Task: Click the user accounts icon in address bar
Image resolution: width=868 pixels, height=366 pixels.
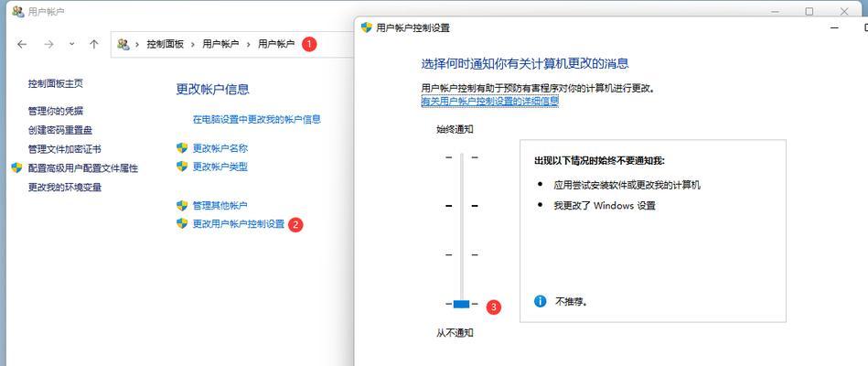Action: [123, 44]
